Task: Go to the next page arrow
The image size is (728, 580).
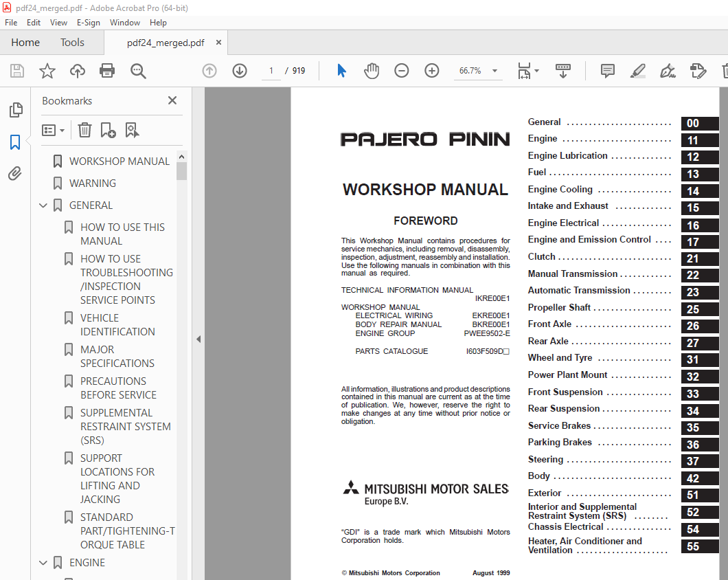Action: [239, 71]
